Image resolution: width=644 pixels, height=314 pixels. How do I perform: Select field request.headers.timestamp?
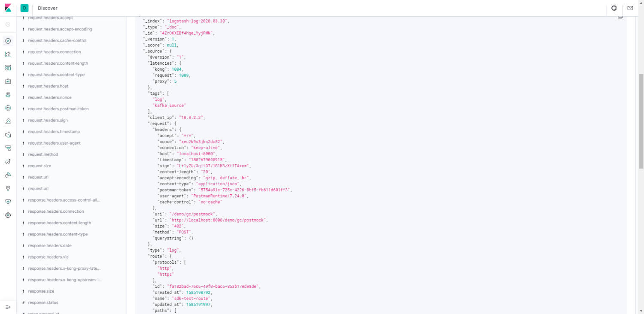click(54, 132)
